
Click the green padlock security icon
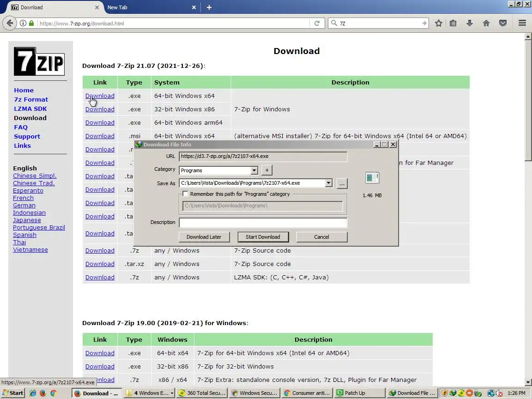pyautogui.click(x=31, y=23)
